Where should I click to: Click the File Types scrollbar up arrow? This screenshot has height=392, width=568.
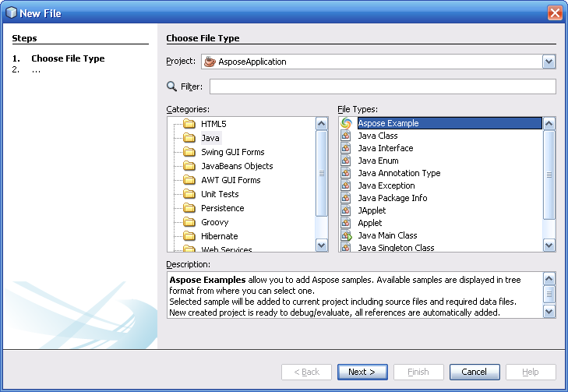point(549,124)
